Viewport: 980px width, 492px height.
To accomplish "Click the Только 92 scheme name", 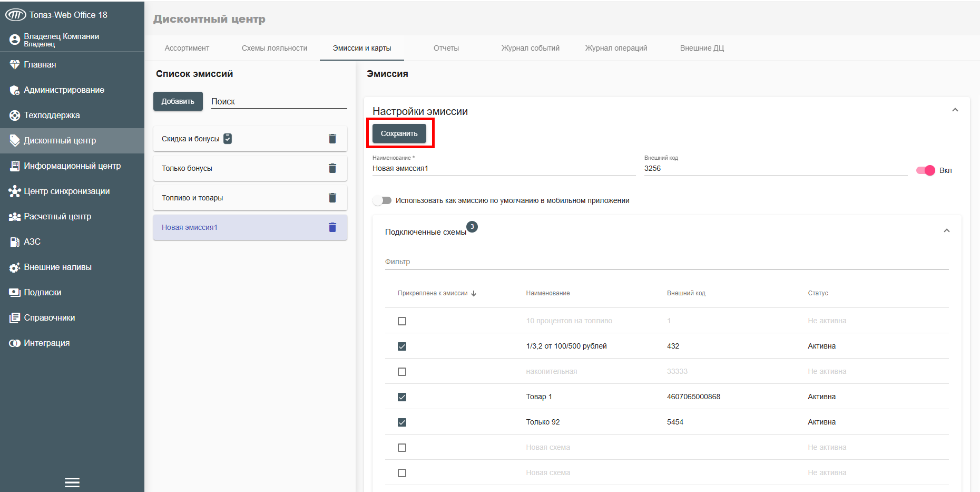I will pyautogui.click(x=543, y=422).
